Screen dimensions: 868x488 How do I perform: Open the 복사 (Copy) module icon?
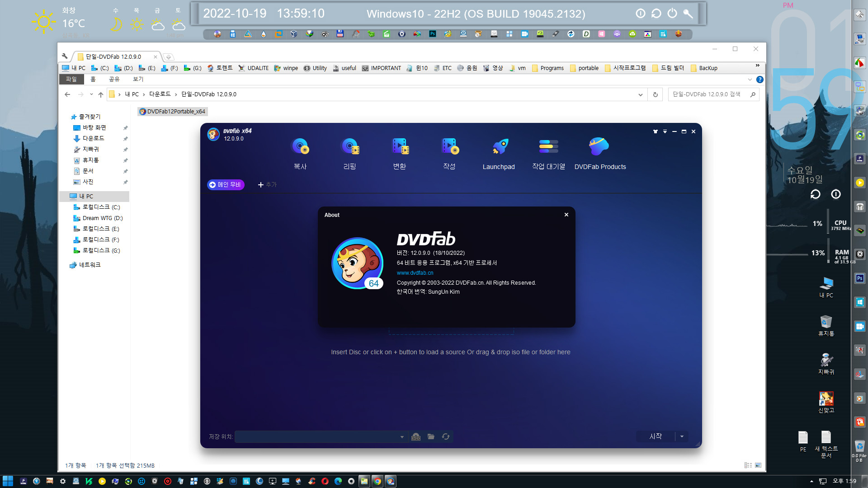coord(300,147)
